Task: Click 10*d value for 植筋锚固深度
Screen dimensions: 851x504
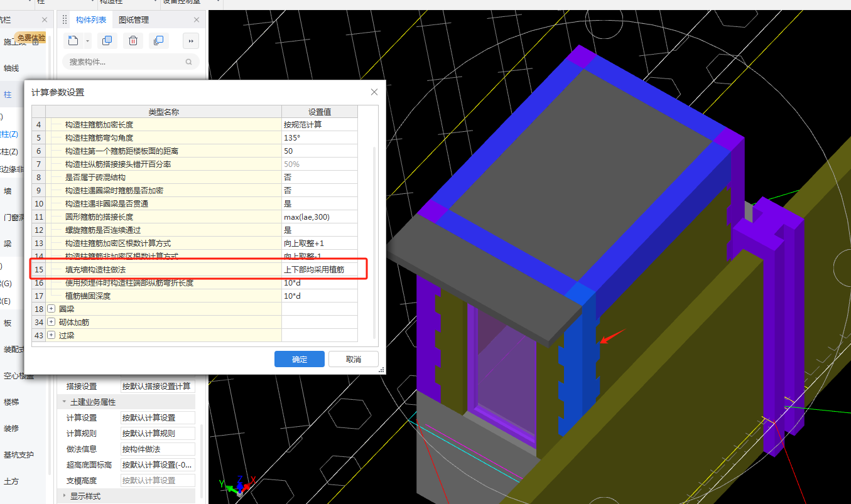Action: 320,296
